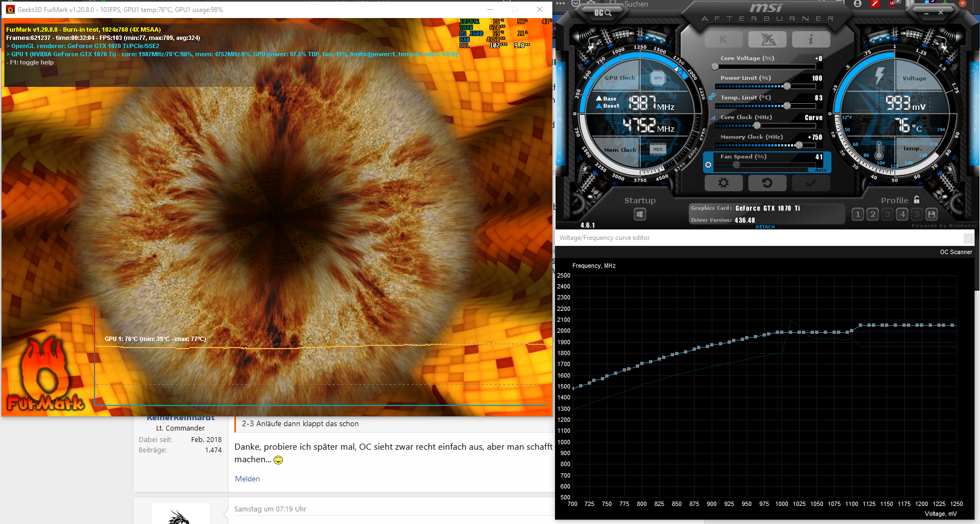Click the curve point at 1000 mV
The height and width of the screenshot is (524, 980).
pyautogui.click(x=782, y=332)
